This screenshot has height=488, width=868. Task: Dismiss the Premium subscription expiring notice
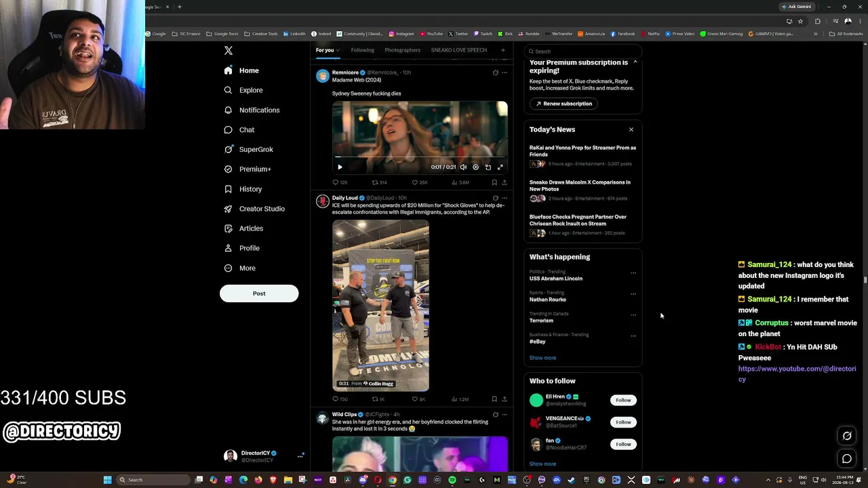pos(635,62)
